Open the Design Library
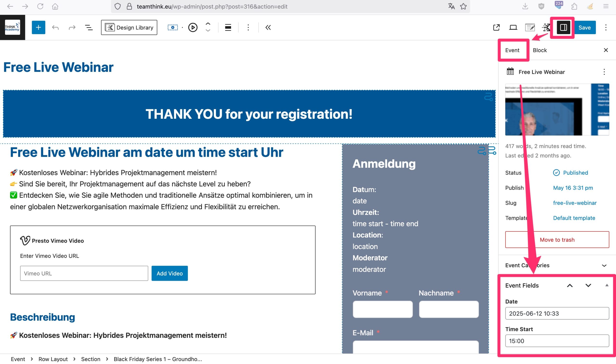This screenshot has height=364, width=616. click(x=129, y=27)
